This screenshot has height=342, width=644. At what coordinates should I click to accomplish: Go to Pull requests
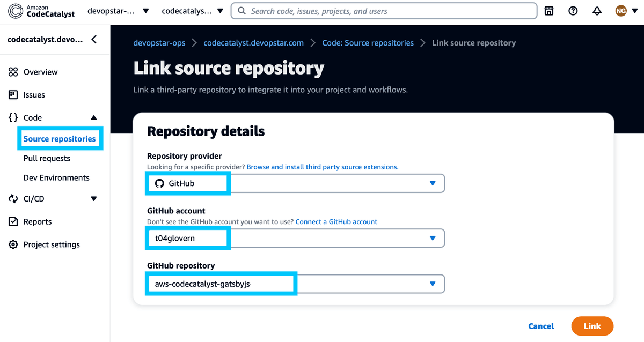47,158
